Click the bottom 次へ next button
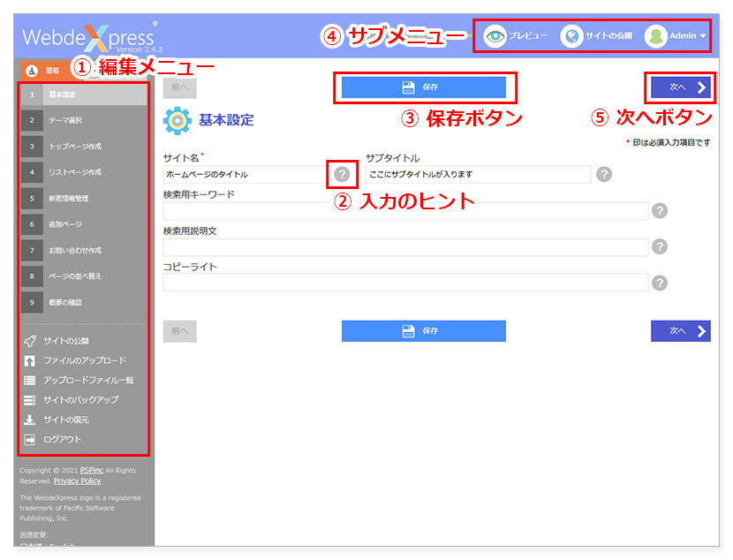Screen dimensions: 733x560 [681, 331]
